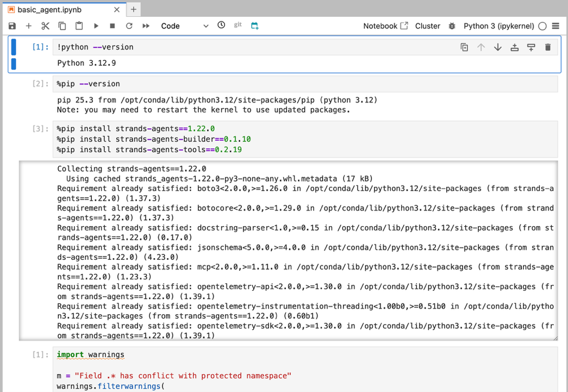Click the teal calendar schedule icon
Viewport: 568px width, 392px height.
pyautogui.click(x=255, y=26)
